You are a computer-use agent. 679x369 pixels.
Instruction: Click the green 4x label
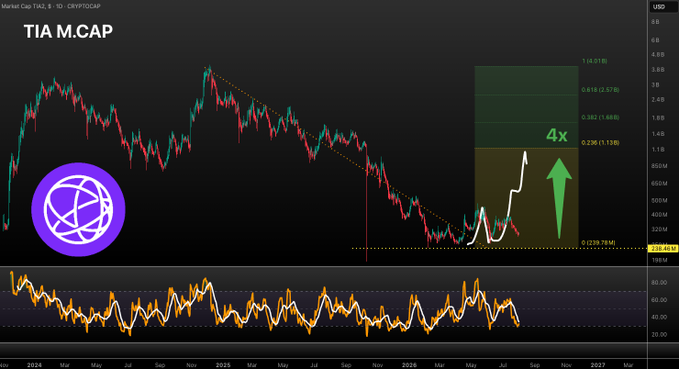click(x=557, y=135)
